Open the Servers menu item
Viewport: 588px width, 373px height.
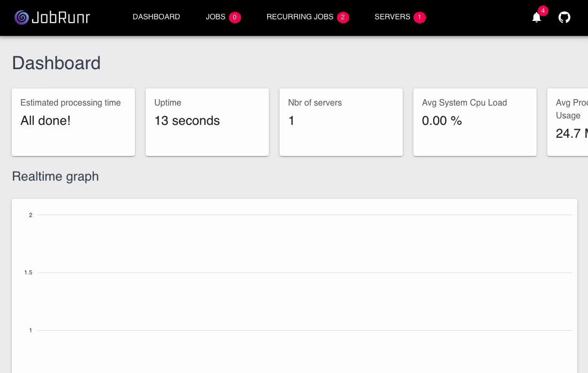(392, 17)
